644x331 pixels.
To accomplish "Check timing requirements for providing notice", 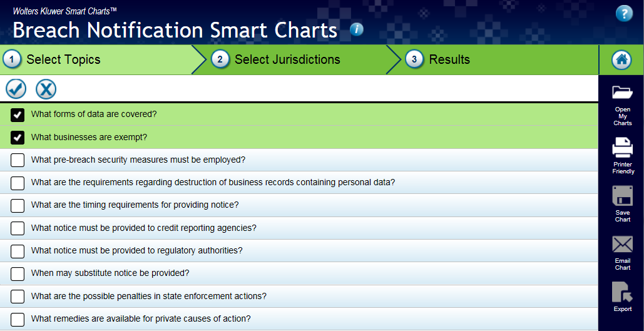I will 18,205.
